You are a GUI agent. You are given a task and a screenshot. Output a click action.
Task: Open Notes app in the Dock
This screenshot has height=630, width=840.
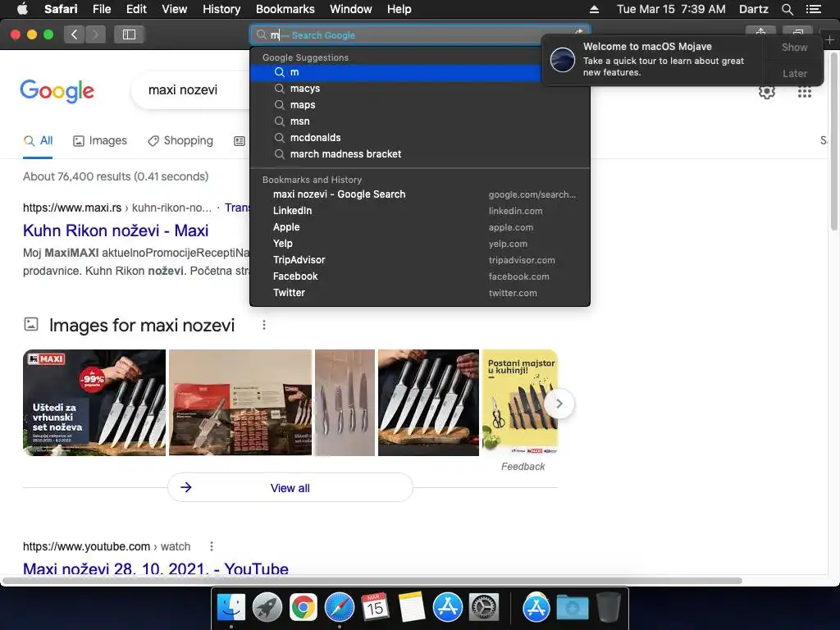412,608
